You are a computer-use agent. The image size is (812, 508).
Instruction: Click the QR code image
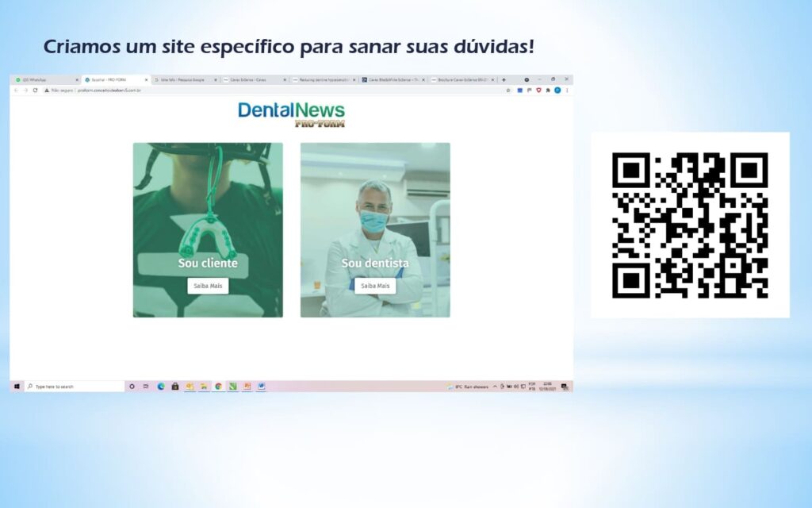pyautogui.click(x=690, y=225)
